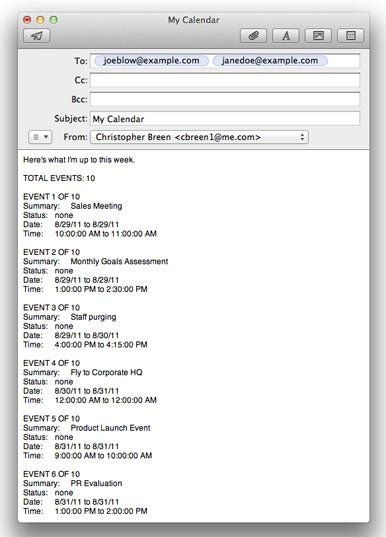This screenshot has height=537, width=386.
Task: Open the Photo Browser toolbar icon
Action: pos(318,36)
